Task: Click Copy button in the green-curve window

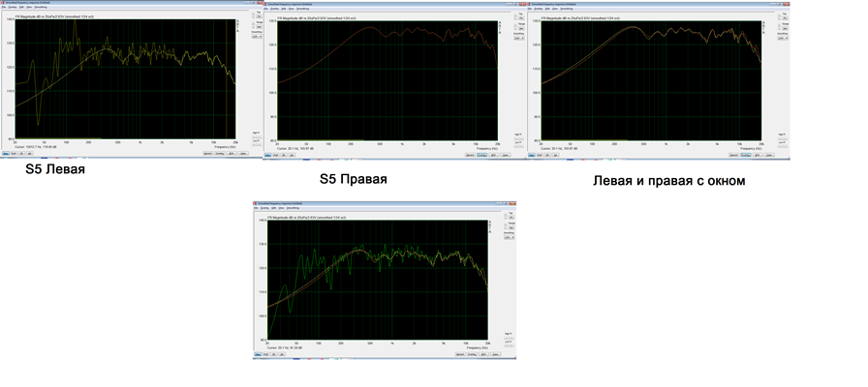Action: tap(483, 354)
